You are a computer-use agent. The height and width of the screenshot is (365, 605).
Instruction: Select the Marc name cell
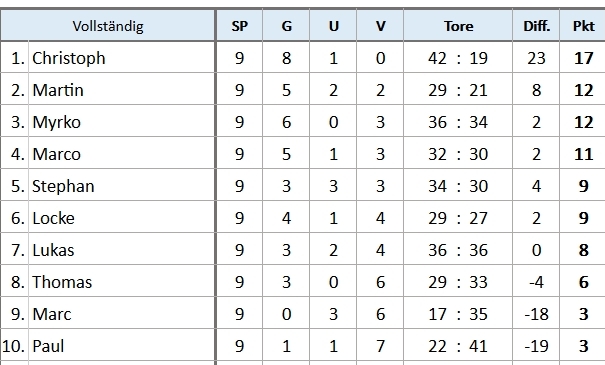point(122,314)
